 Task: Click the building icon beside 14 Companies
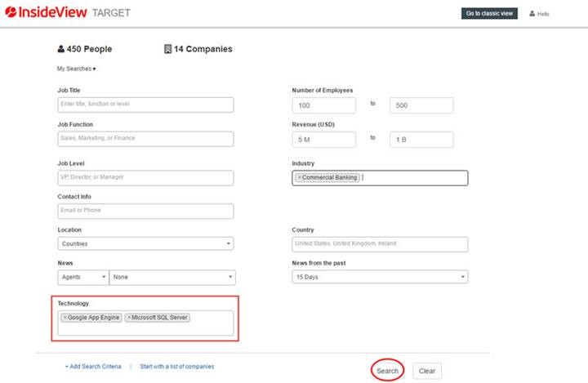167,49
